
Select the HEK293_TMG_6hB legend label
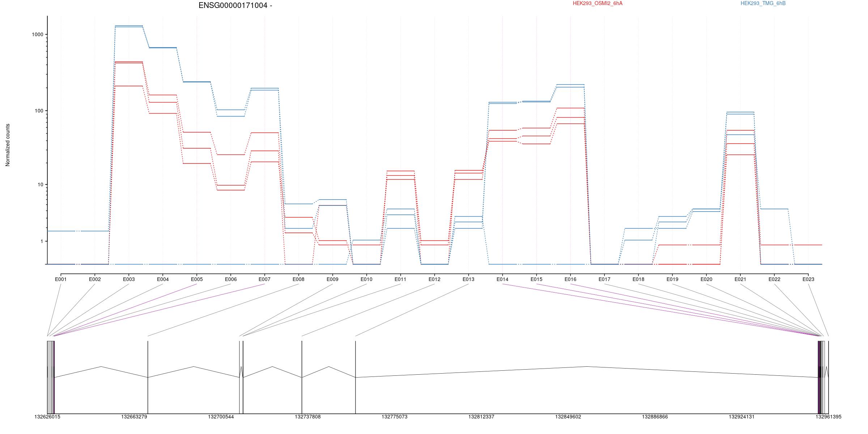pos(763,3)
